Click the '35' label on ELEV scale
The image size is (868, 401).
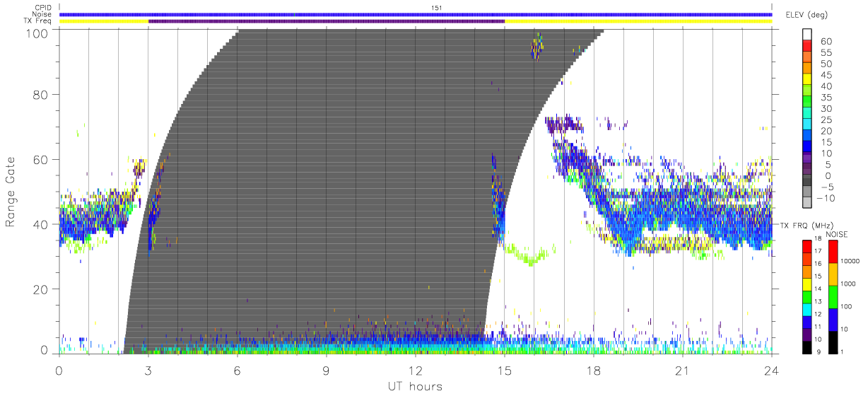827,98
